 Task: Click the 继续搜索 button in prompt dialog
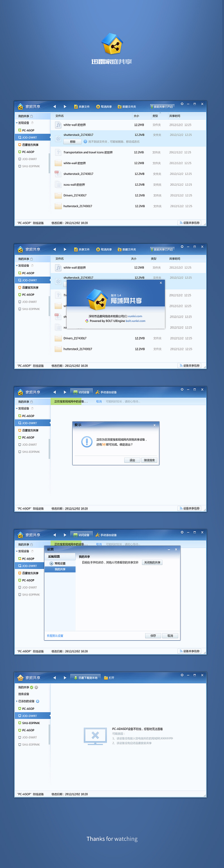[149, 460]
